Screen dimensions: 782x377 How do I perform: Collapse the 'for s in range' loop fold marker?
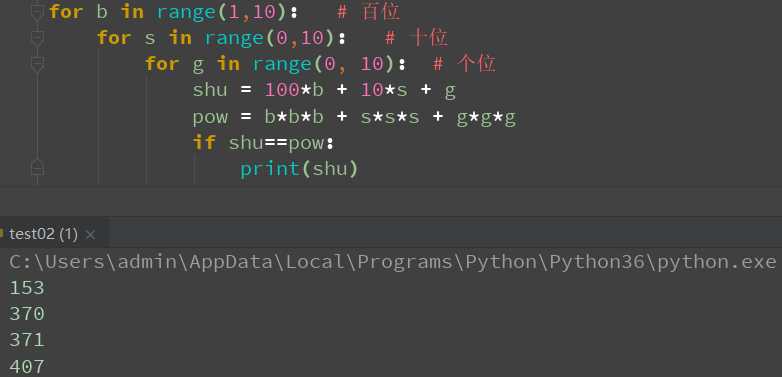[x=37, y=38]
